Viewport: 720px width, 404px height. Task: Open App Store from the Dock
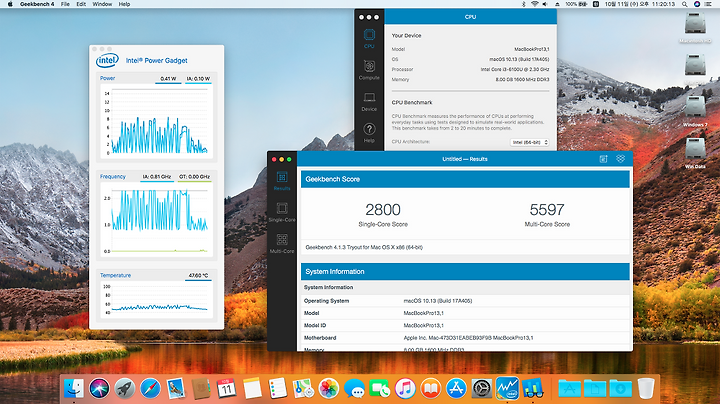[x=456, y=389]
